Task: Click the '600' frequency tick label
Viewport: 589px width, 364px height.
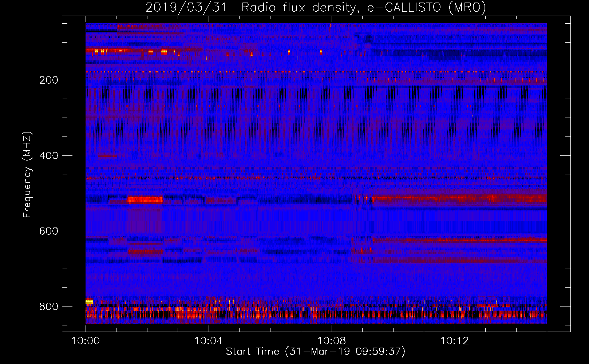Action: point(49,232)
